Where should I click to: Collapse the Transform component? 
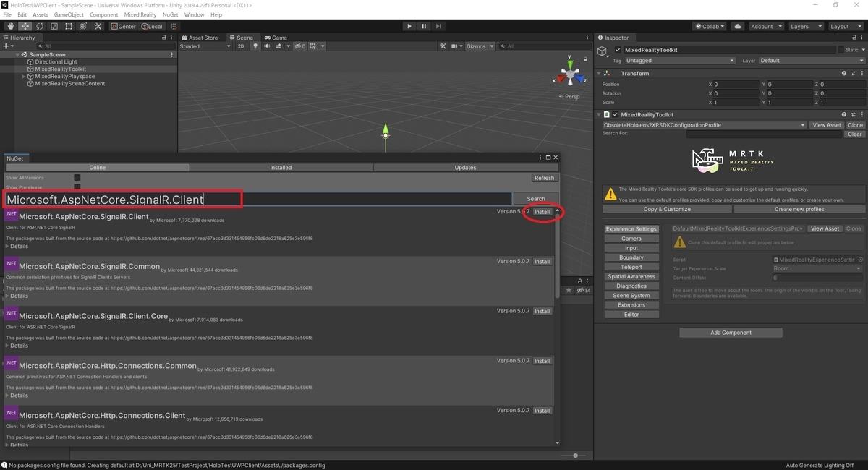600,74
